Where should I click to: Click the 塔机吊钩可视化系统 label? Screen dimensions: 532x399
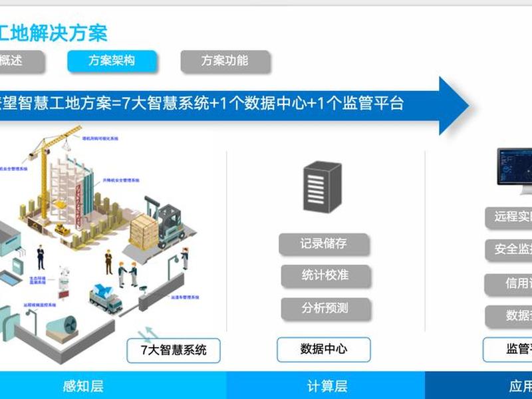click(x=100, y=138)
